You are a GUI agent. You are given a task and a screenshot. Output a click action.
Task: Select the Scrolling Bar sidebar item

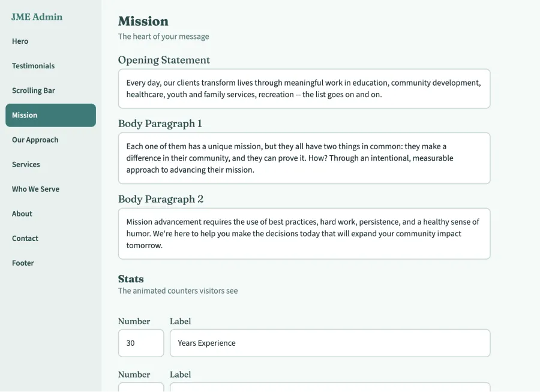pyautogui.click(x=33, y=90)
